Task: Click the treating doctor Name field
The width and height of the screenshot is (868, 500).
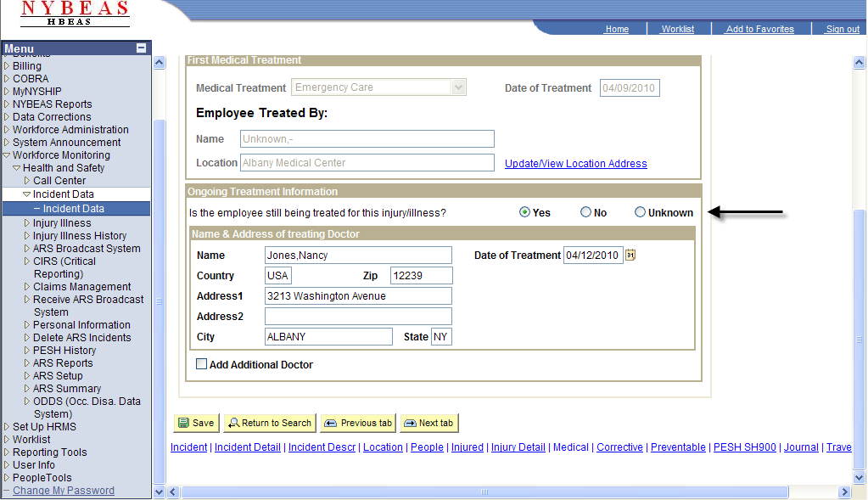Action: [x=358, y=256]
